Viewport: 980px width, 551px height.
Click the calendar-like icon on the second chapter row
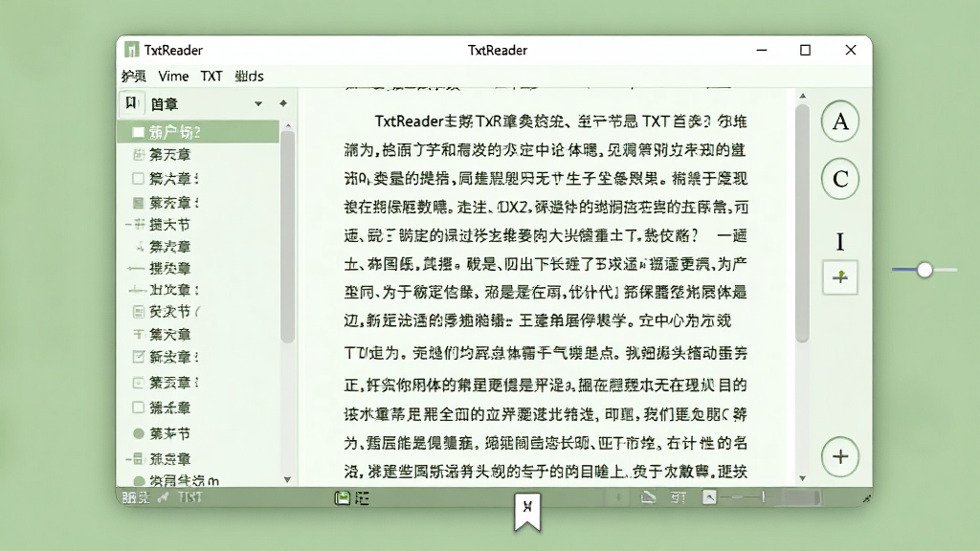[139, 154]
